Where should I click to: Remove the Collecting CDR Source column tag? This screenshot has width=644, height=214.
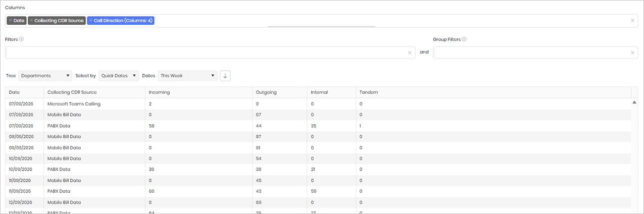coord(31,21)
